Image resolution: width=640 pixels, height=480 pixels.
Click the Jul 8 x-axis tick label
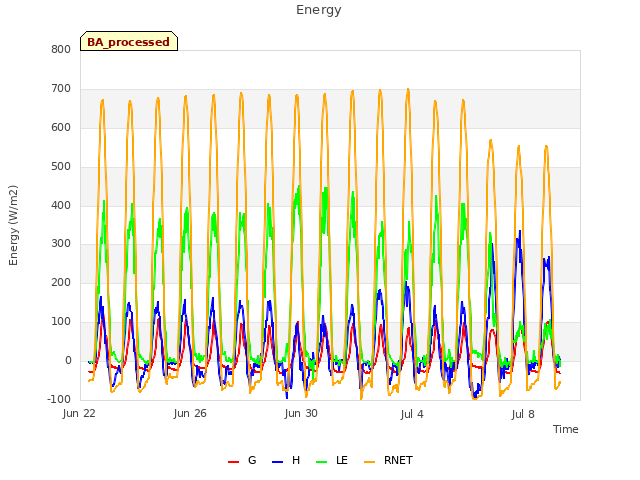tap(523, 414)
